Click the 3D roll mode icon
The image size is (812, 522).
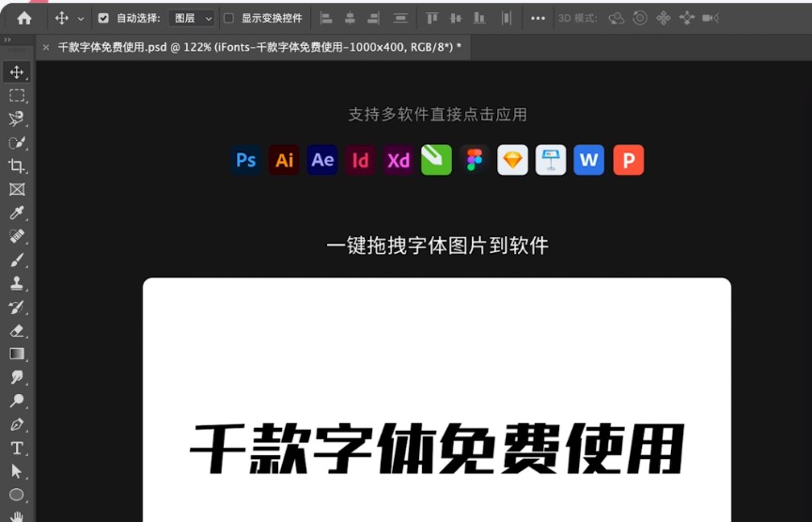coord(640,18)
